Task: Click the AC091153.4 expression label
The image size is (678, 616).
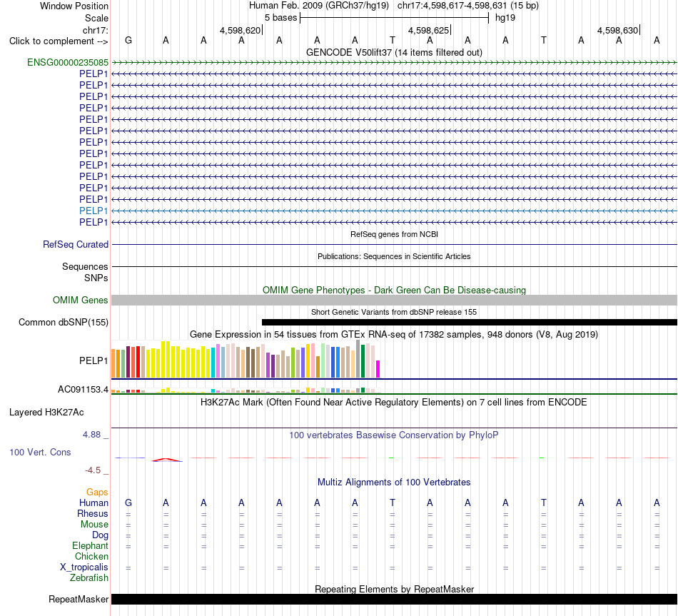Action: pyautogui.click(x=83, y=389)
